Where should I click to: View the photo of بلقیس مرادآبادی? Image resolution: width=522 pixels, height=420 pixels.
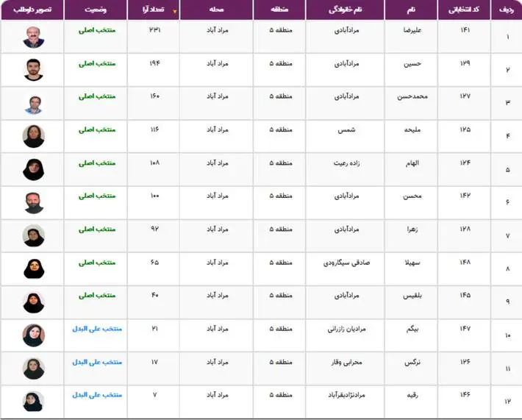click(x=34, y=302)
